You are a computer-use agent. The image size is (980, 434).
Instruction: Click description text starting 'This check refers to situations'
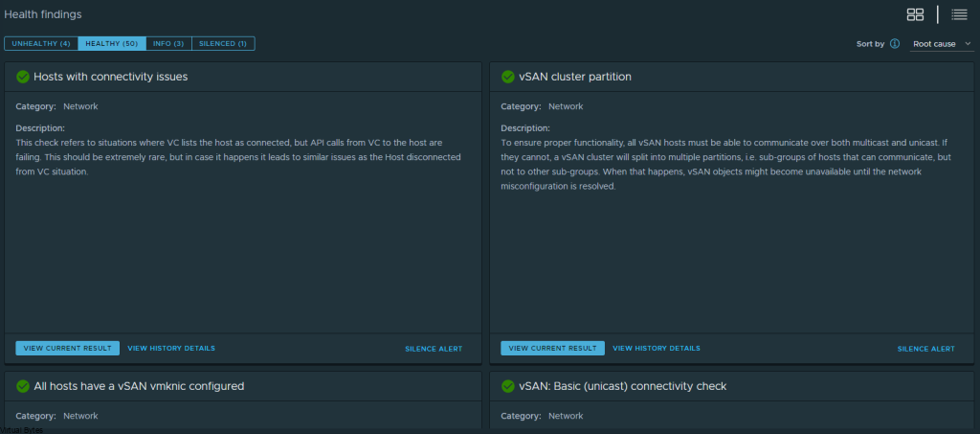tap(238, 157)
